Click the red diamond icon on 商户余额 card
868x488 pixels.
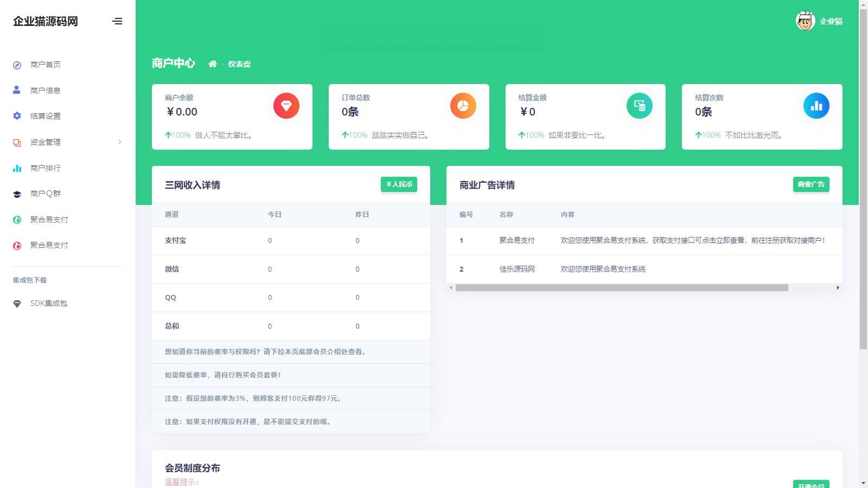tap(286, 106)
